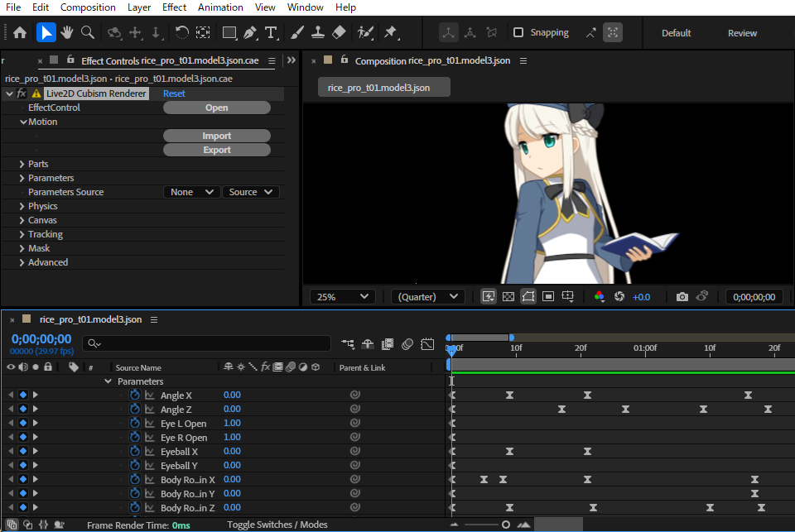Open the Effect menu
Screen dimensions: 795x532
[174, 7]
